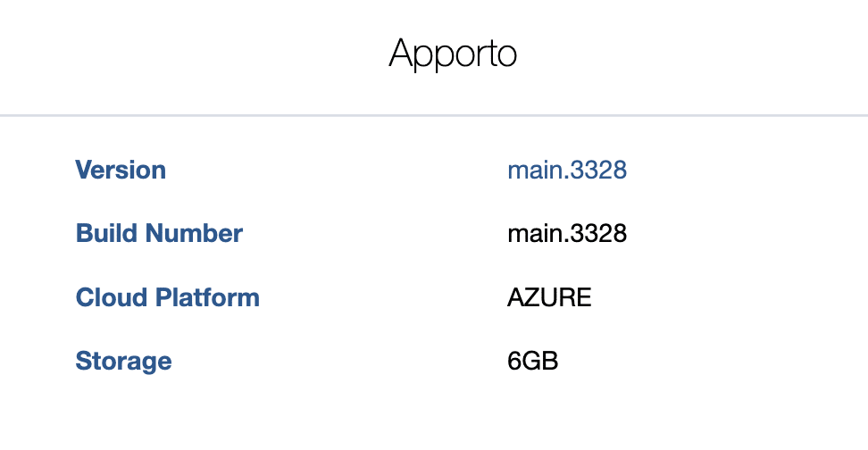The width and height of the screenshot is (868, 450).
Task: Follow the blue main.3328 hyperlink
Action: [567, 170]
